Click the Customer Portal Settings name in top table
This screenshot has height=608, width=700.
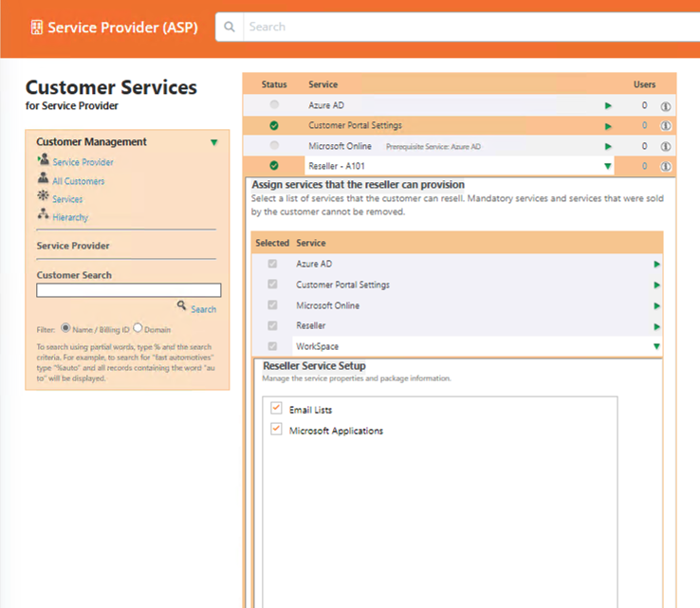[x=356, y=125]
